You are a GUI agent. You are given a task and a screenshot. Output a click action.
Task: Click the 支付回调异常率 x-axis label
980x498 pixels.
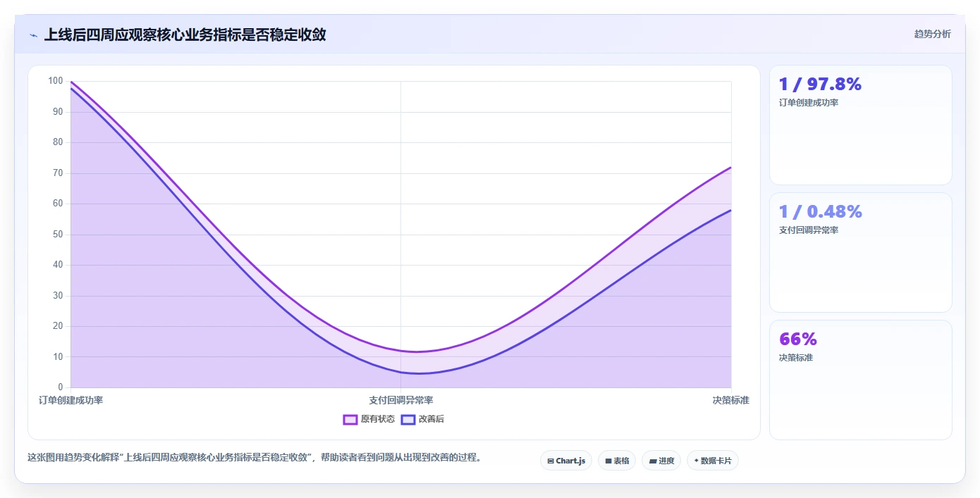[401, 400]
